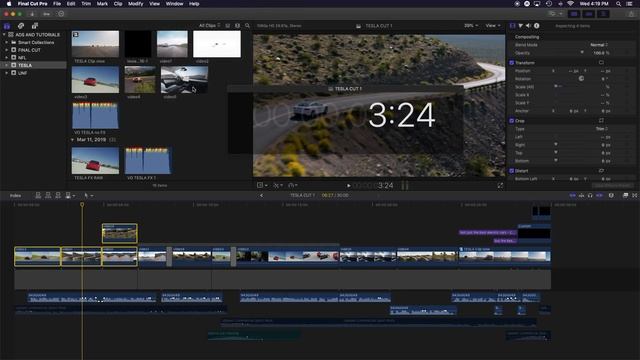Click the insert clip icon in timeline toolbar

48,196
